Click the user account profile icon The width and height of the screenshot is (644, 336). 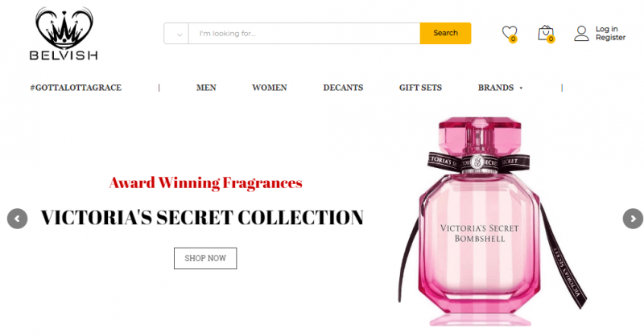581,33
